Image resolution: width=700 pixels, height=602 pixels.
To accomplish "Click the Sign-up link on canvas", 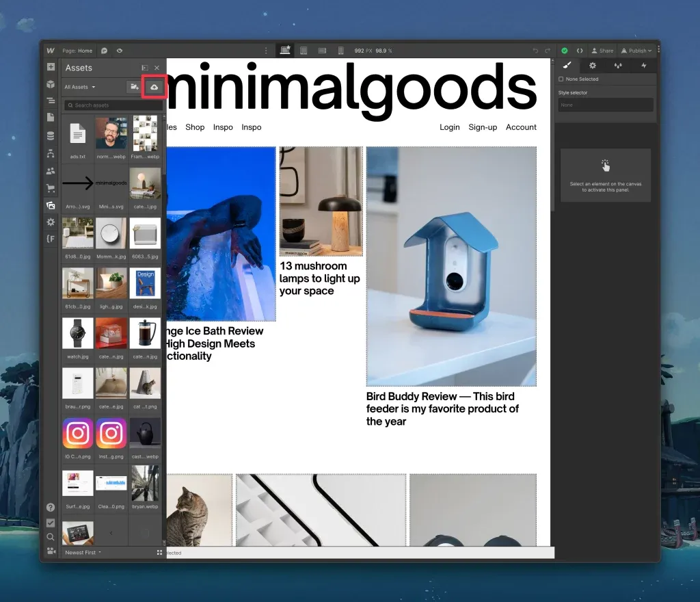I will (483, 127).
